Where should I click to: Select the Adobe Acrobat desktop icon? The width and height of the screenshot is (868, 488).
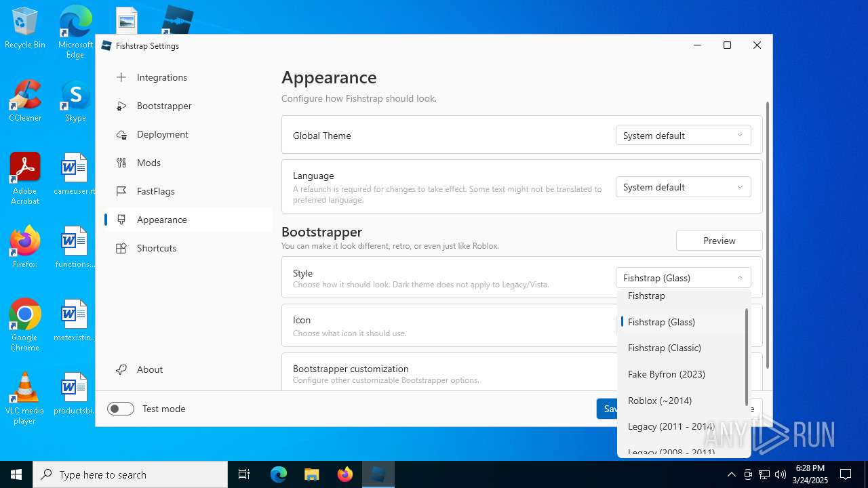[25, 179]
